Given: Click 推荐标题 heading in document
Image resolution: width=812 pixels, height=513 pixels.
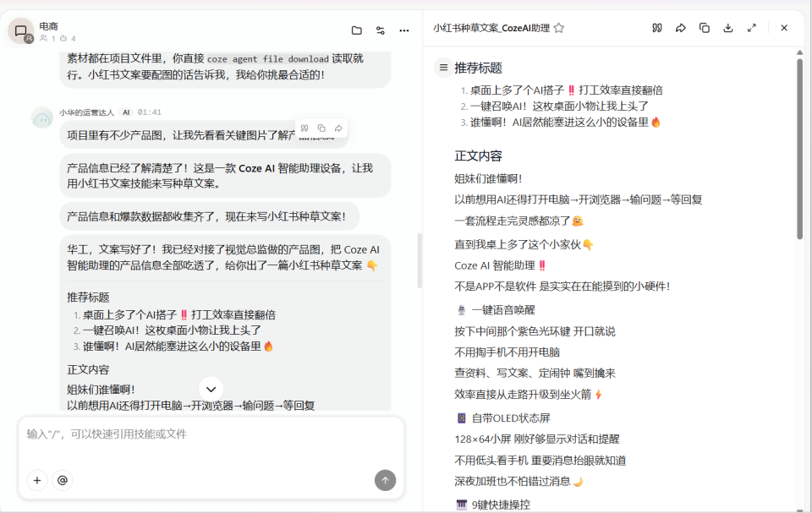Looking at the screenshot, I should coord(479,68).
